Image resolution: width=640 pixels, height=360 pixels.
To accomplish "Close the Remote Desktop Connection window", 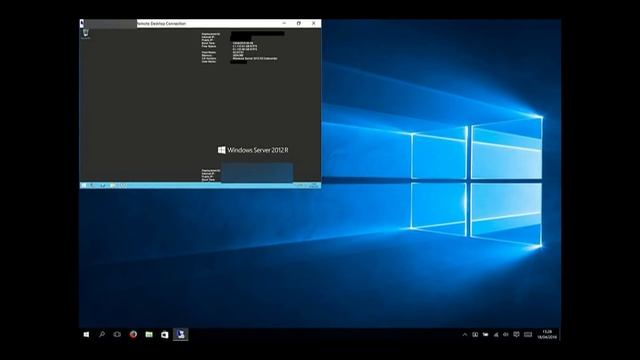I will (x=313, y=23).
